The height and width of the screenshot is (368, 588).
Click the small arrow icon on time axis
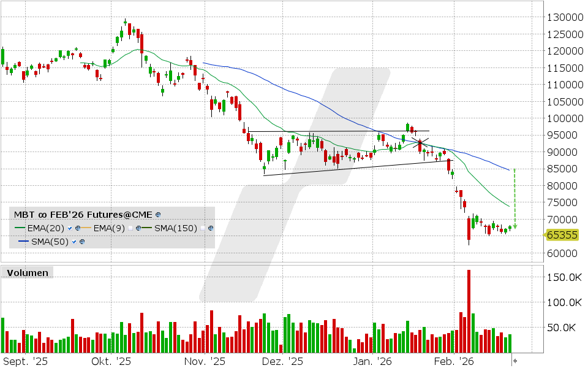(515, 361)
